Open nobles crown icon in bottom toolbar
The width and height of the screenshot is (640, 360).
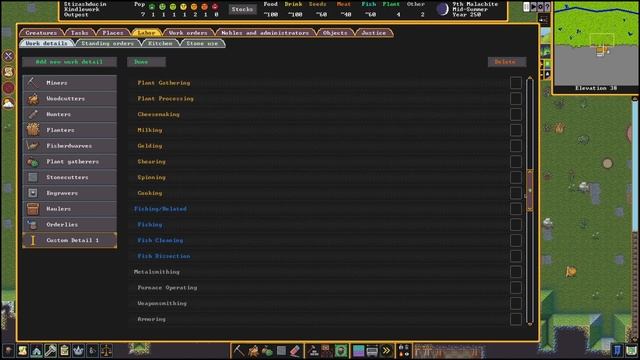(x=78, y=351)
